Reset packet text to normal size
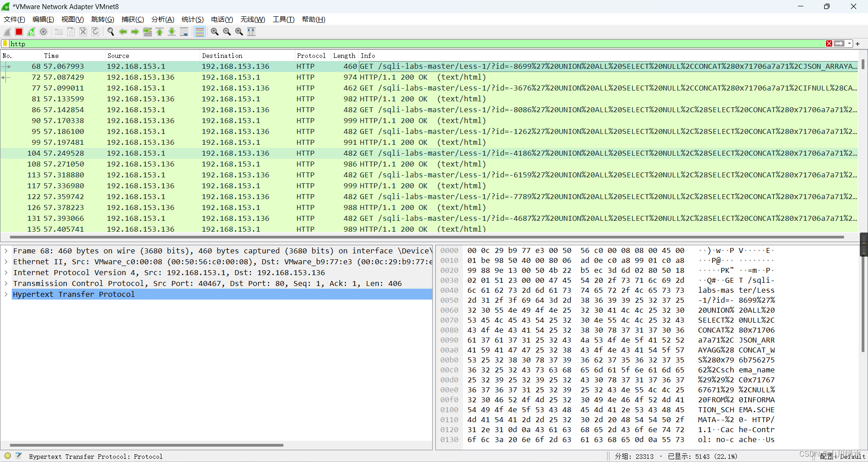The image size is (868, 462). click(239, 32)
